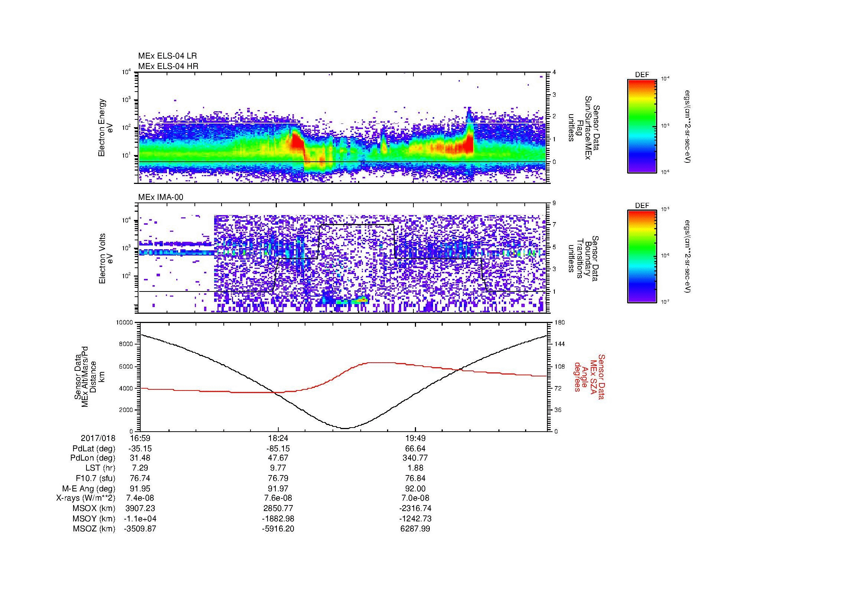Click the time tick label '16:59'
868x613 pixels.
(x=140, y=438)
